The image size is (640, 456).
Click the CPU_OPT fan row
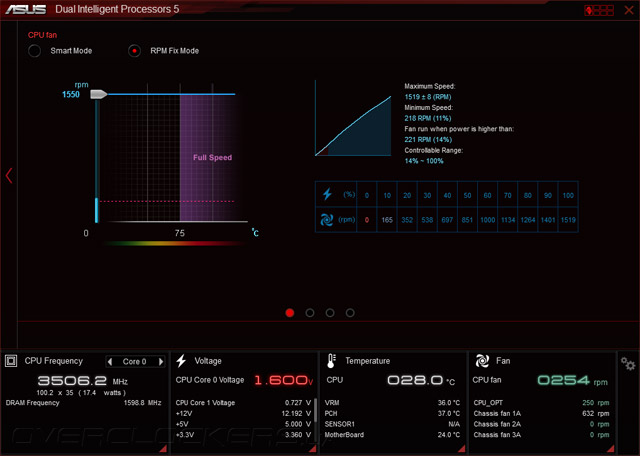pos(541,403)
